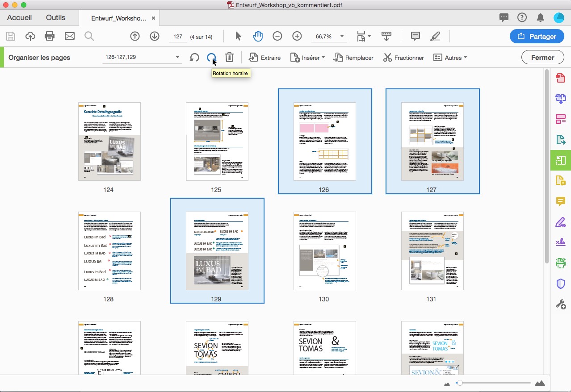The image size is (571, 392).
Task: Open the Send for Signature sidebar tool
Action: tap(560, 242)
